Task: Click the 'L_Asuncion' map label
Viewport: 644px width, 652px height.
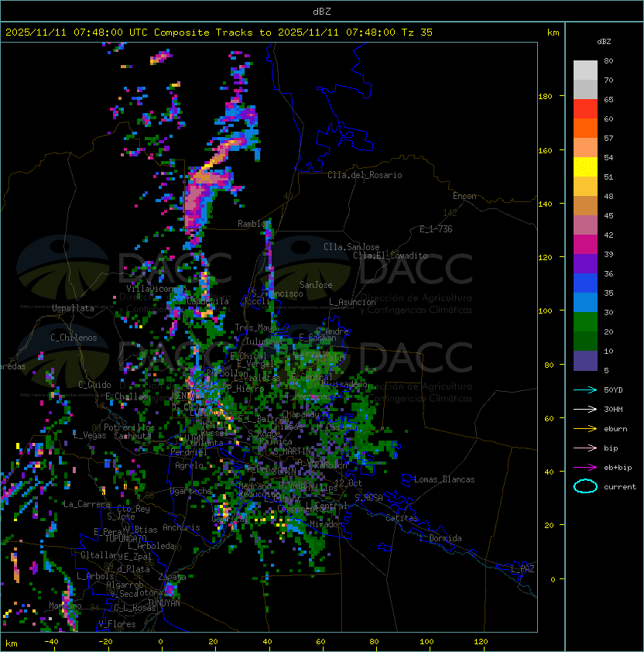Action: 352,302
